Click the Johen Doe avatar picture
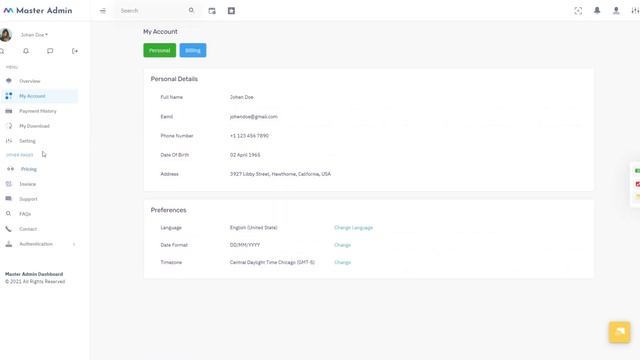 [x=6, y=35]
